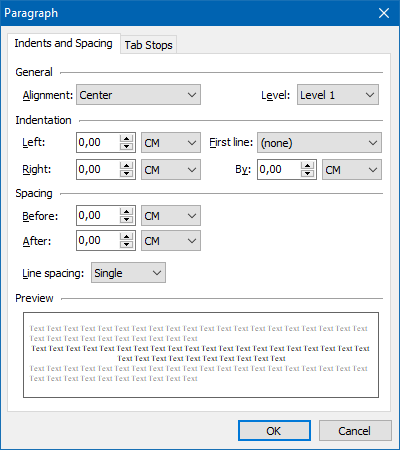Decrease the By value with down arrow
The image size is (400, 450).
point(307,173)
